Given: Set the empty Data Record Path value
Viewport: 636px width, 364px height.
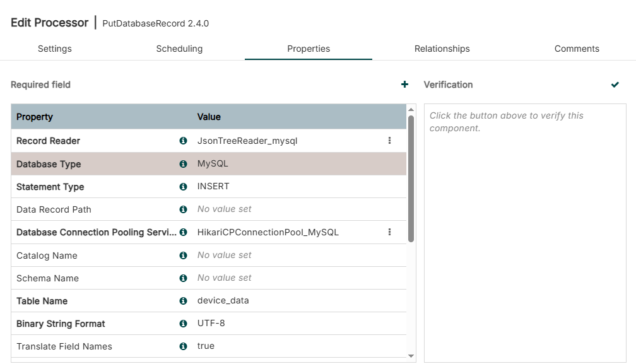Looking at the screenshot, I should [x=224, y=209].
